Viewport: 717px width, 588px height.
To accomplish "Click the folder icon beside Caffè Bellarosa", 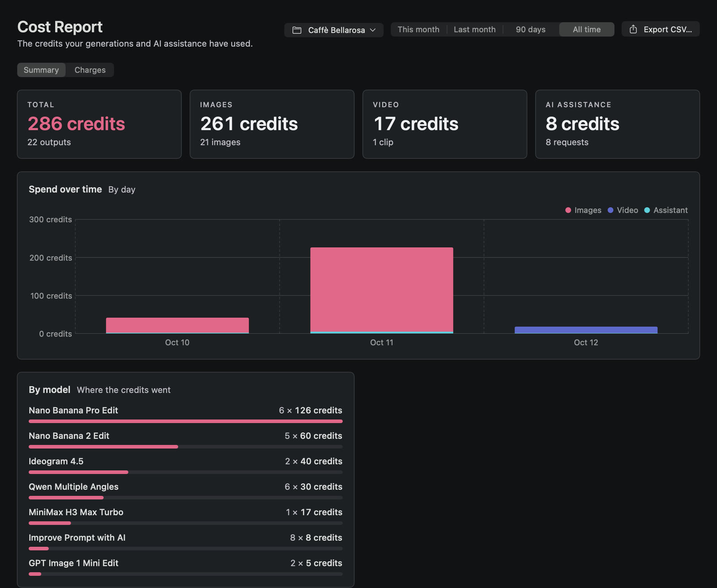I will pos(297,30).
